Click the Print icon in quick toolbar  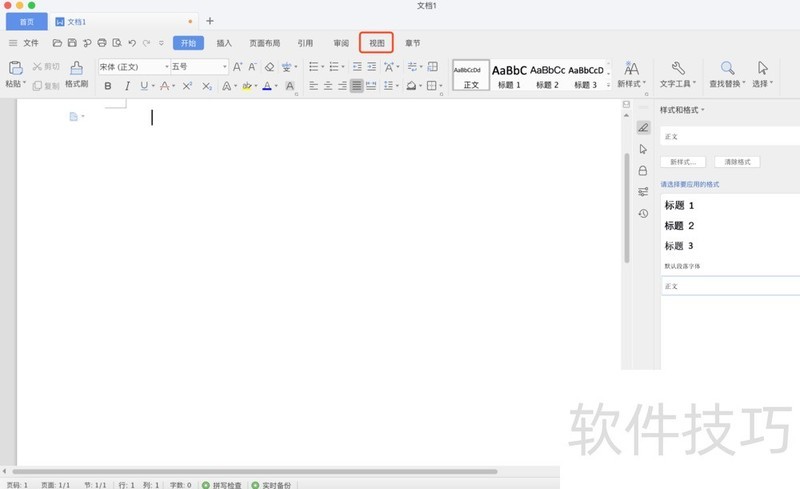pos(102,43)
